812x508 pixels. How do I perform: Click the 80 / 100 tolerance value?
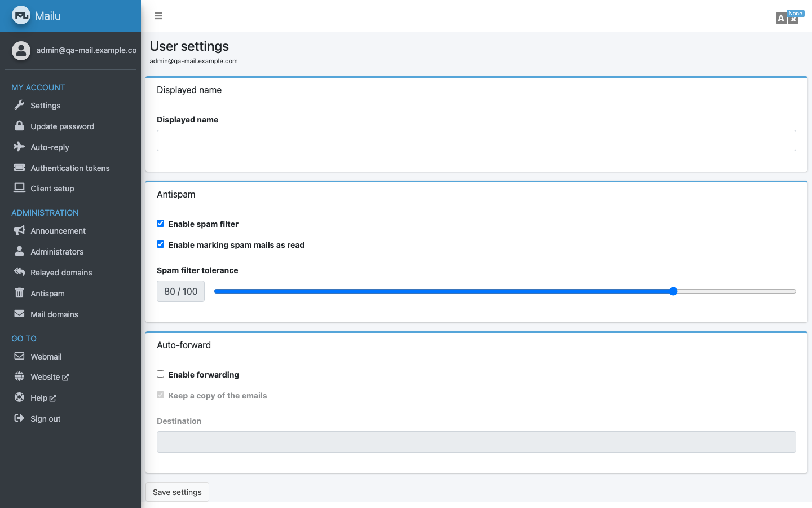click(x=180, y=291)
